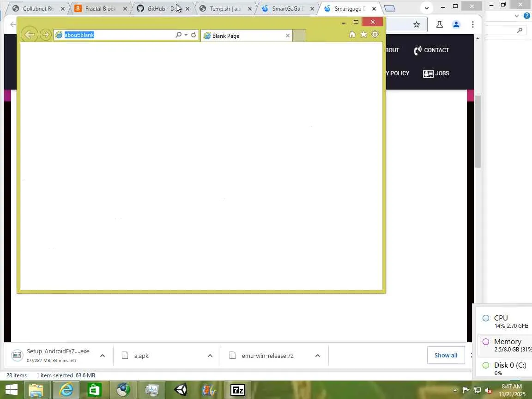
Task: Close the Fractal Block Chrome tab
Action: (125, 9)
